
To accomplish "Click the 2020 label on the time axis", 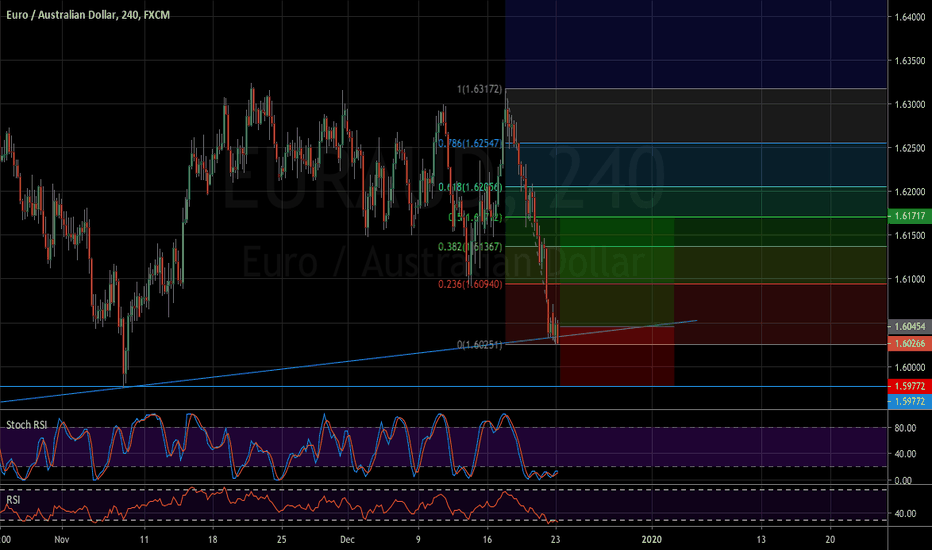I will pyautogui.click(x=652, y=538).
